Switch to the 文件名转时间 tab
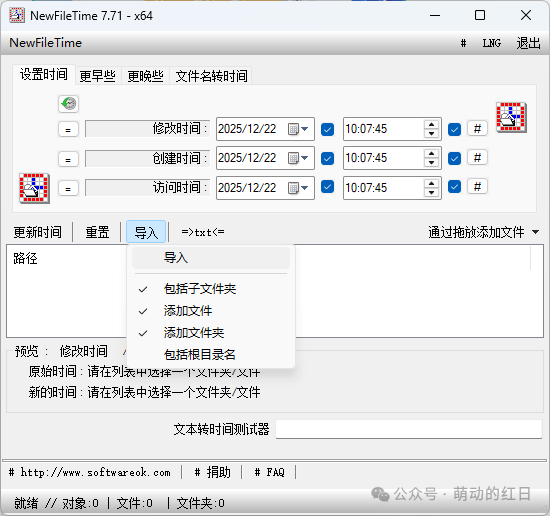Screen dimensions: 550x516 (211, 76)
